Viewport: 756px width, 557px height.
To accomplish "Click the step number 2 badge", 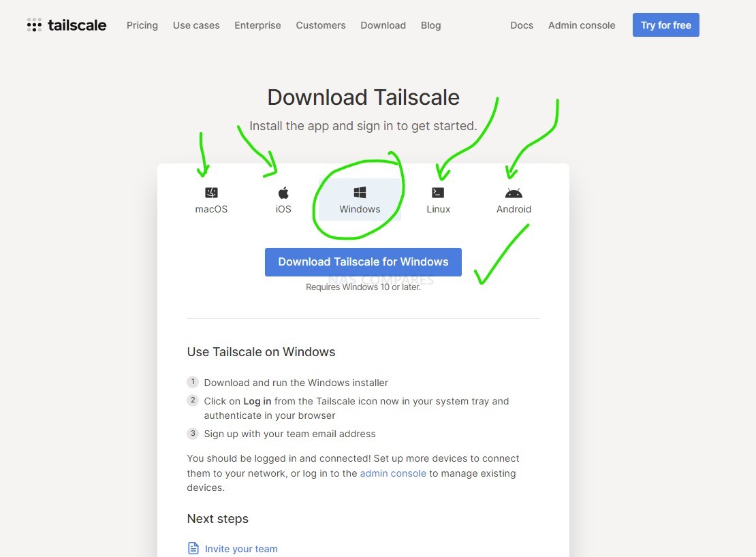I will click(x=193, y=400).
